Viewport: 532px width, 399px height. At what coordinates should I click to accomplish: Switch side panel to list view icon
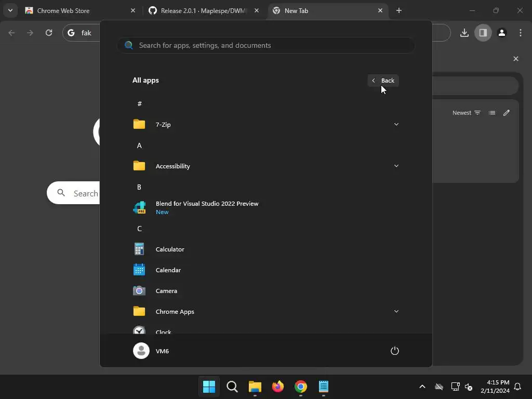pyautogui.click(x=492, y=113)
